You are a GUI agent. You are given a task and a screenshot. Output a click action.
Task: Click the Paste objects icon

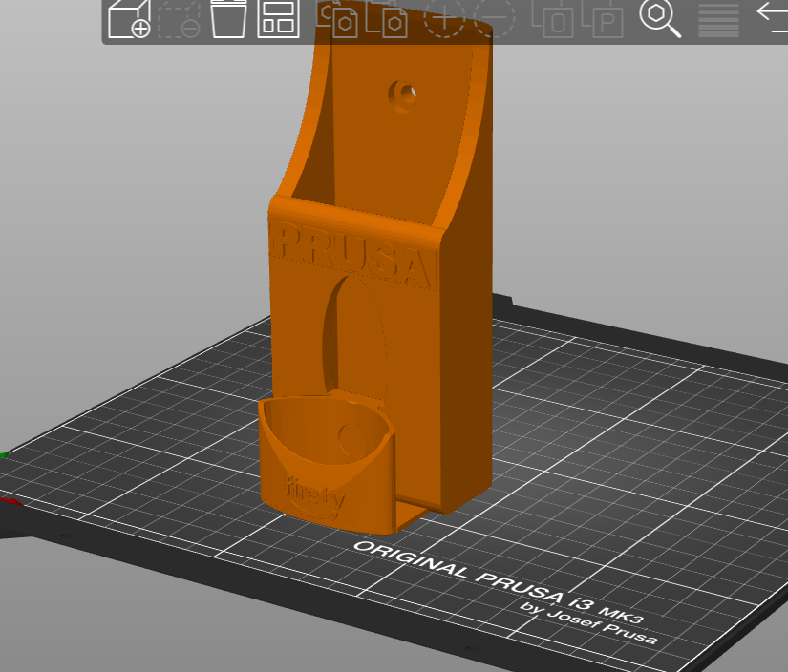click(386, 18)
